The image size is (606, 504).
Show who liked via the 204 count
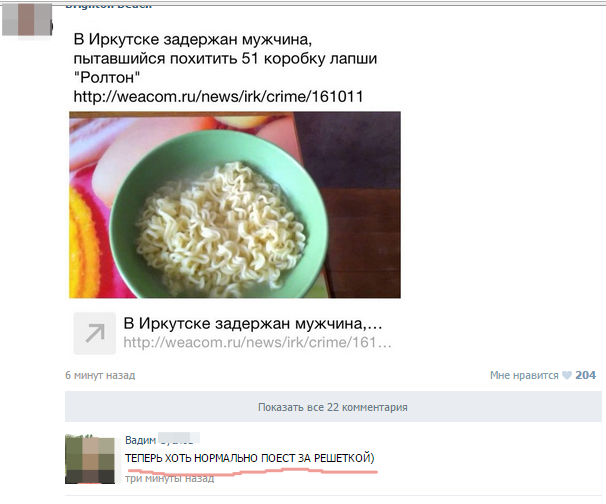pos(586,375)
